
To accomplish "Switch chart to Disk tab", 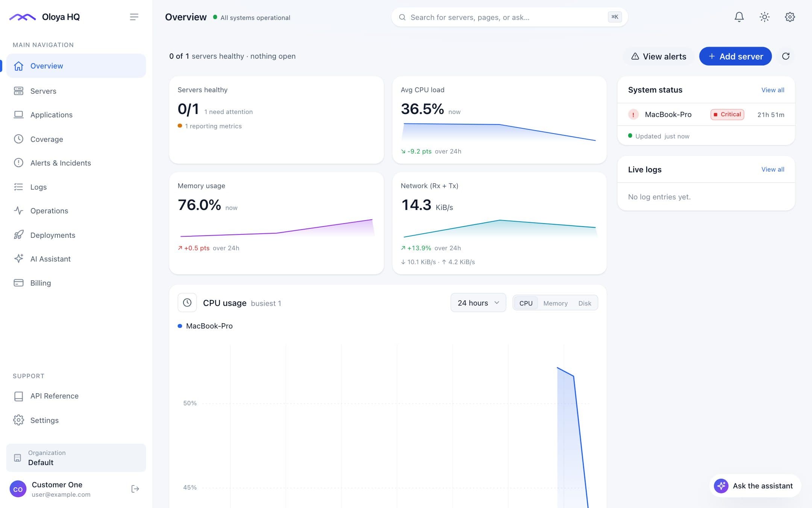I will click(585, 303).
